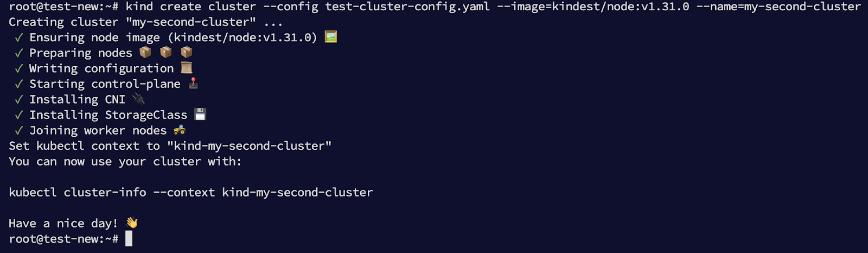Click the last package box emoji
Viewport: 868px width, 253px height.
pyautogui.click(x=187, y=52)
